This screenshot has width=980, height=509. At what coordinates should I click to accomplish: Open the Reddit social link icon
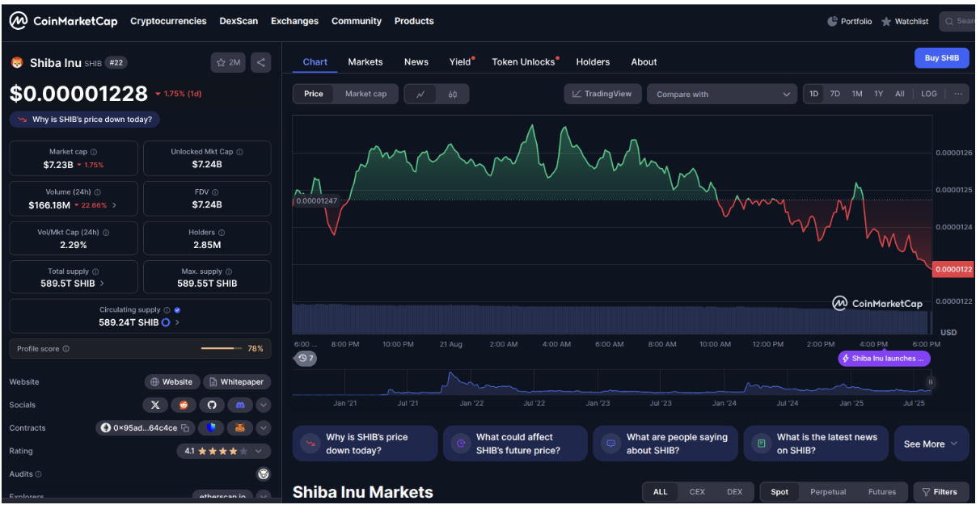[184, 405]
